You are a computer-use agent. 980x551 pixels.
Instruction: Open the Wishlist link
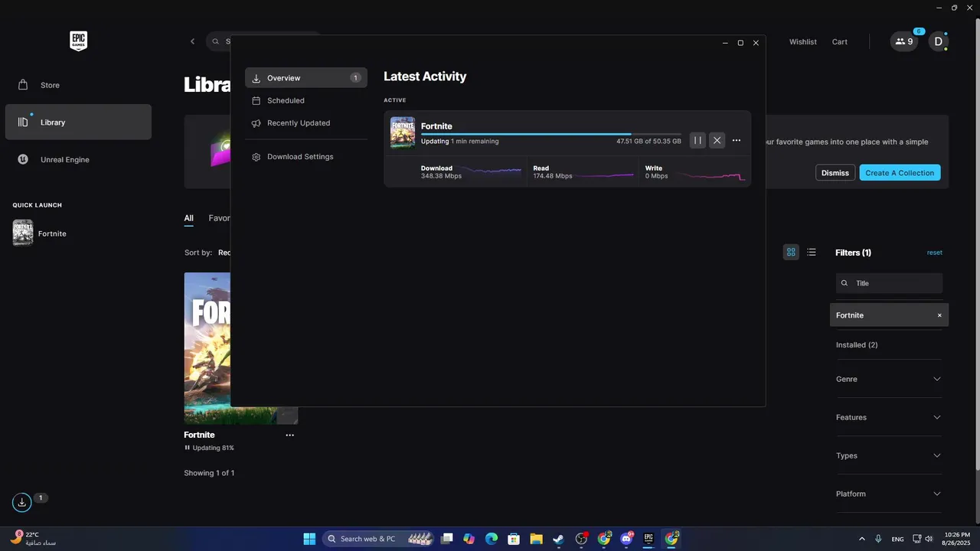click(803, 41)
